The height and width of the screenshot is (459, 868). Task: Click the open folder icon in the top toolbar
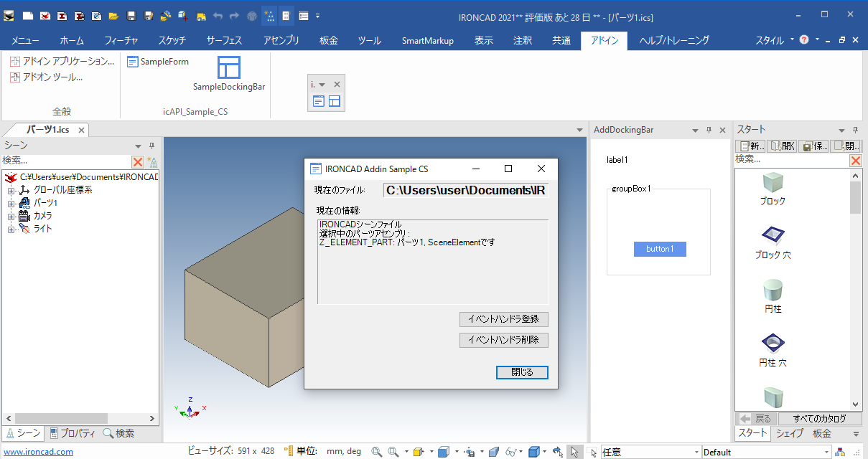point(113,16)
